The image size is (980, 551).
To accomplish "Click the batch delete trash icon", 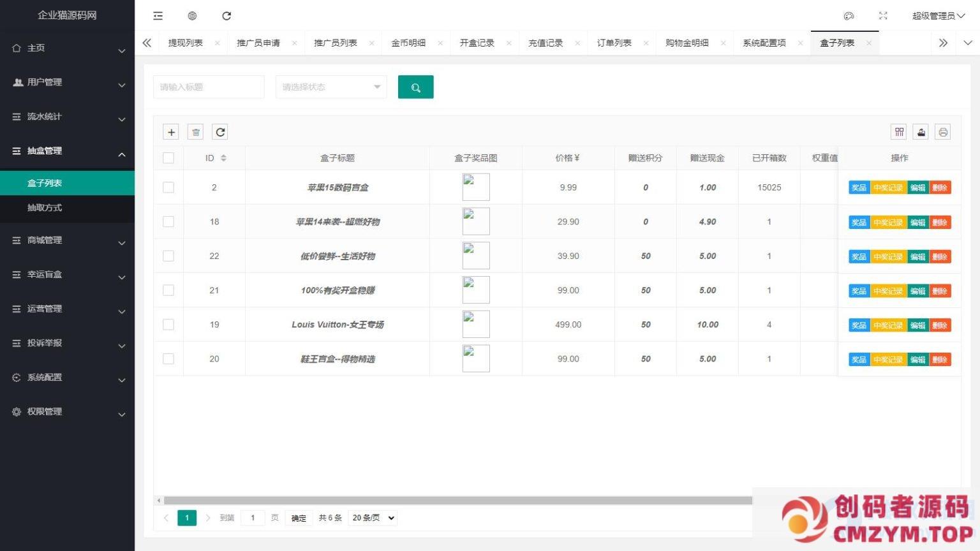I will pyautogui.click(x=196, y=132).
